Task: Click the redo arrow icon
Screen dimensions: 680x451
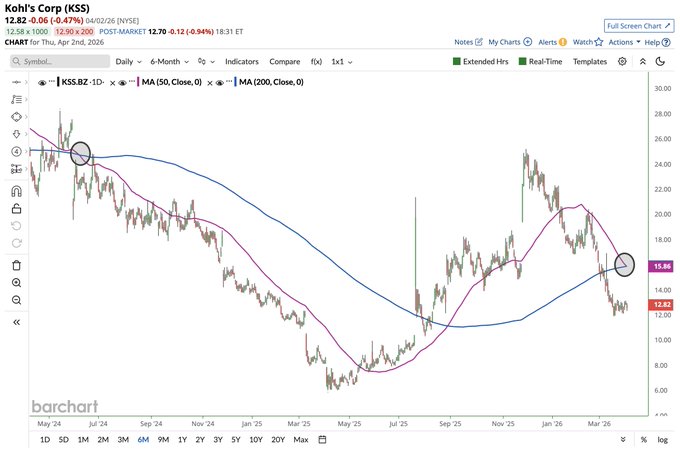Action: pos(16,243)
